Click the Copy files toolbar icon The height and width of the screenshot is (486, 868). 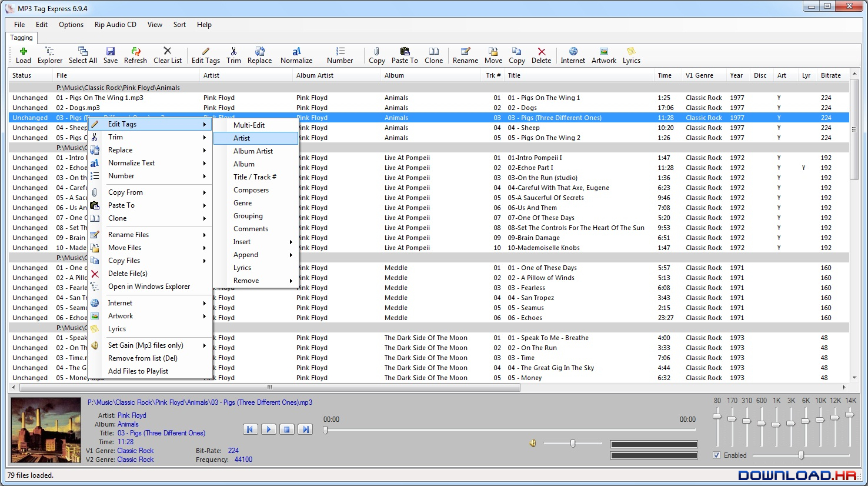tap(517, 55)
